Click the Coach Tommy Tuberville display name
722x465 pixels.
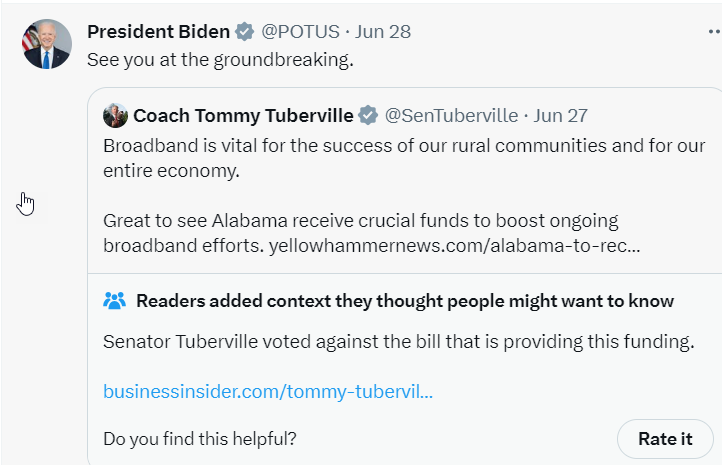click(243, 116)
